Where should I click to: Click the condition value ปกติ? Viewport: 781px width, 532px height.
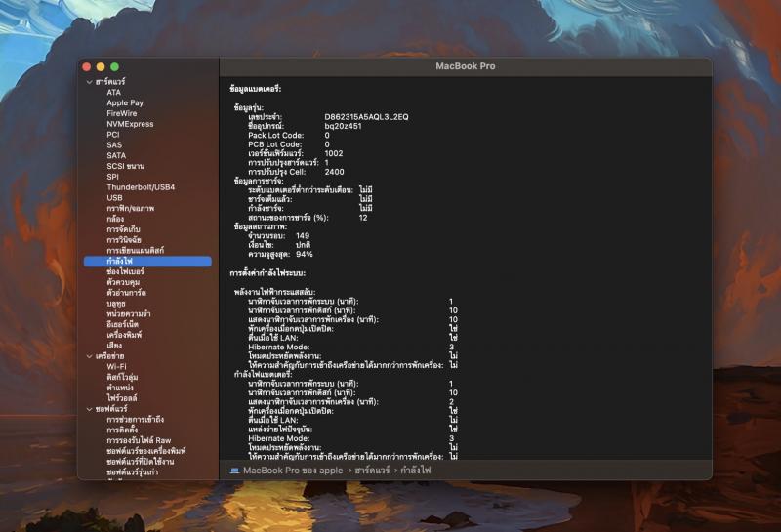click(303, 245)
